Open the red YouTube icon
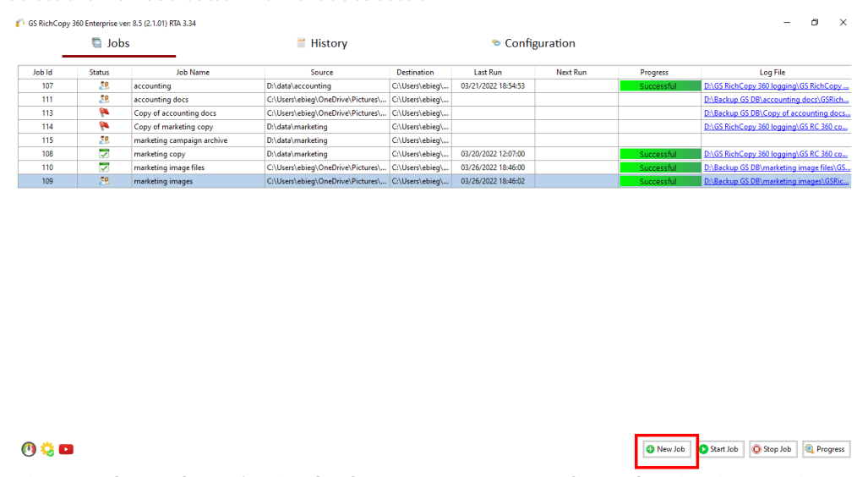 (67, 449)
